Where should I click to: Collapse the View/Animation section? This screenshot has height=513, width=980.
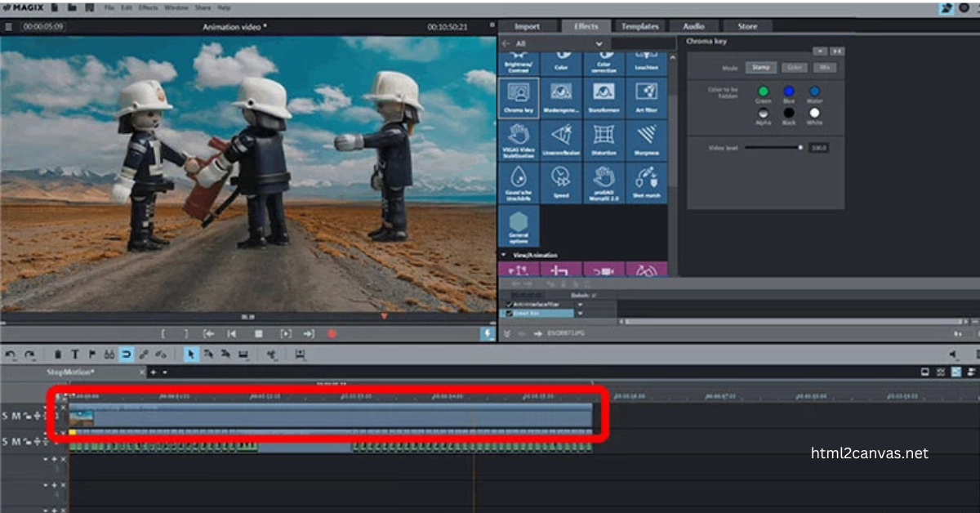click(x=504, y=255)
